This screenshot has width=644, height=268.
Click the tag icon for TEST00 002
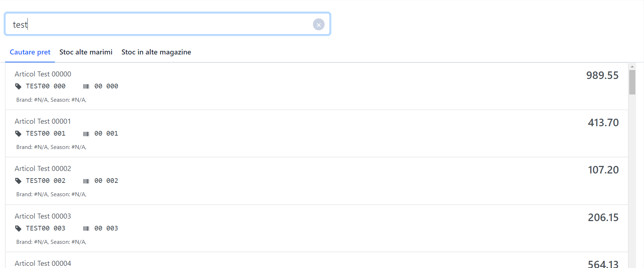(x=18, y=181)
